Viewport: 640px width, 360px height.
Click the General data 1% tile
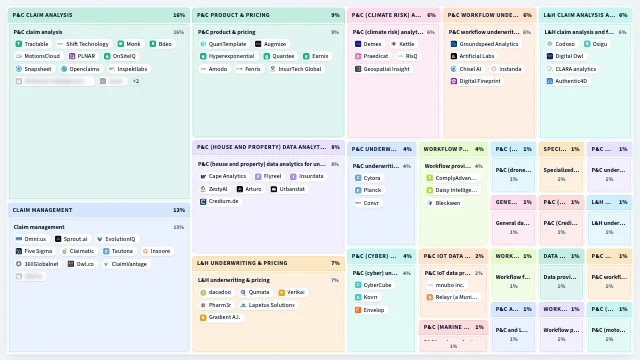tap(513, 227)
